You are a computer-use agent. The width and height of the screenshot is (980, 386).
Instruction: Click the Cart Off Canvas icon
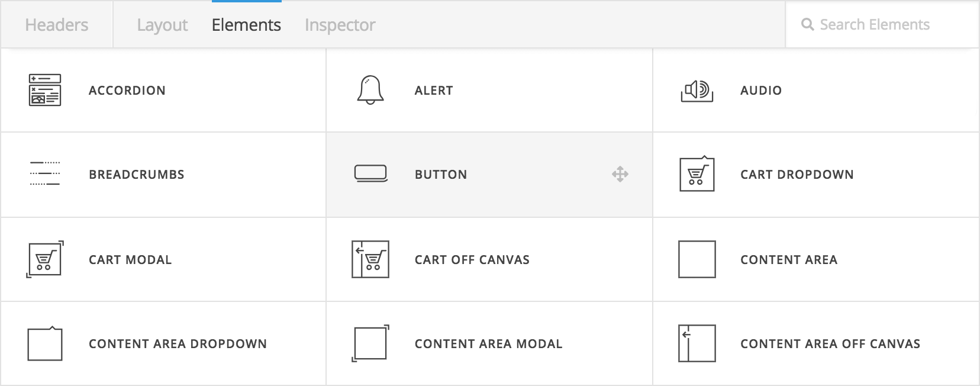pos(370,259)
